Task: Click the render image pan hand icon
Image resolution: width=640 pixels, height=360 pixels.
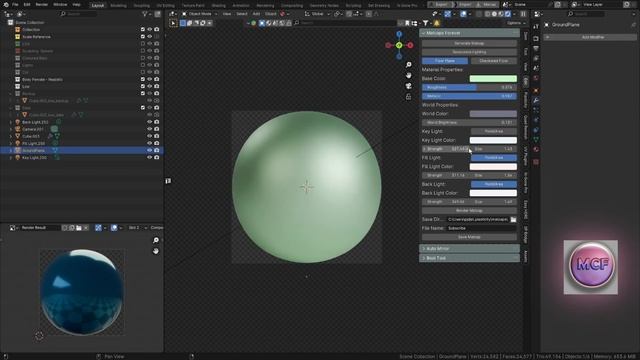Action: [156, 251]
